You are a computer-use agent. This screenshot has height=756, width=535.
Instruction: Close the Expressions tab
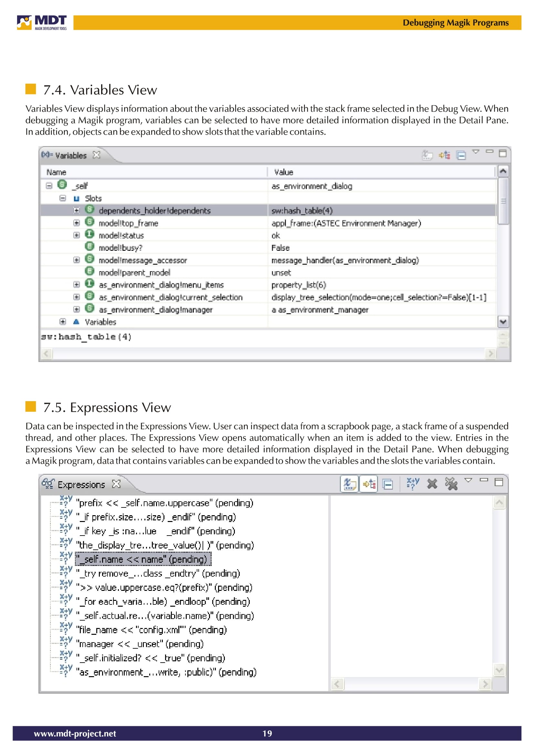coord(116,484)
